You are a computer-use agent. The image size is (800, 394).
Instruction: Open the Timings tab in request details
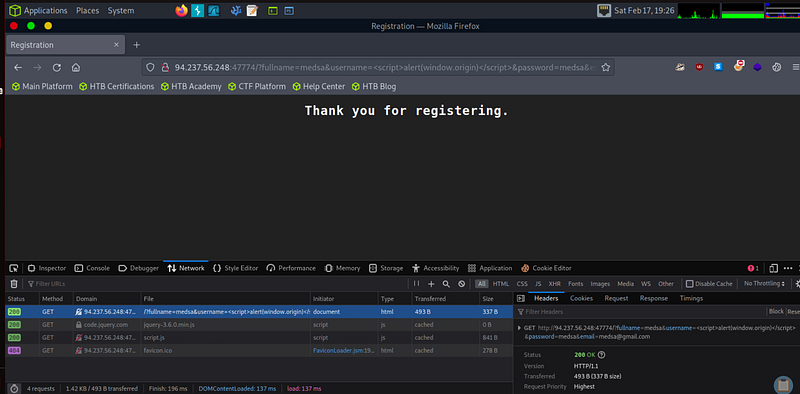click(x=691, y=298)
